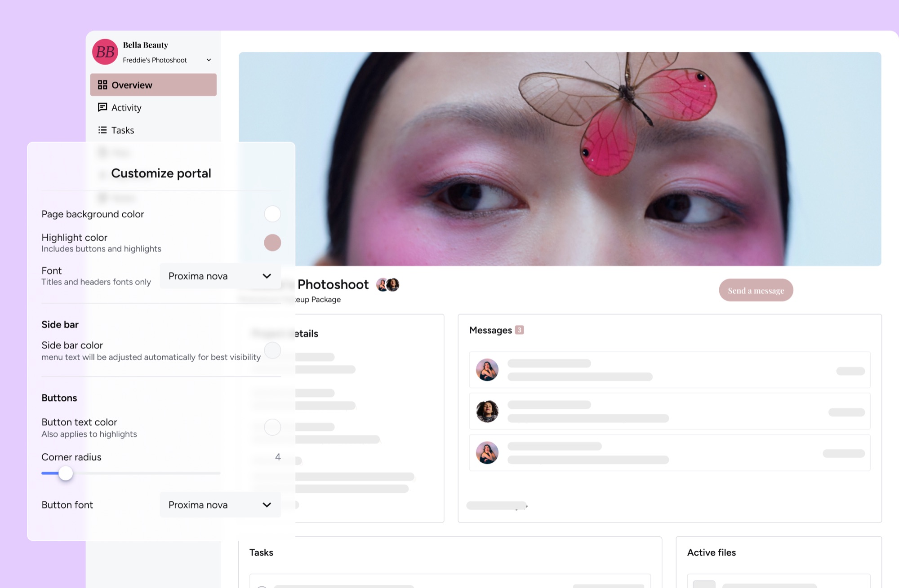
Task: Click the Tasks list icon in sidebar
Action: (x=102, y=130)
